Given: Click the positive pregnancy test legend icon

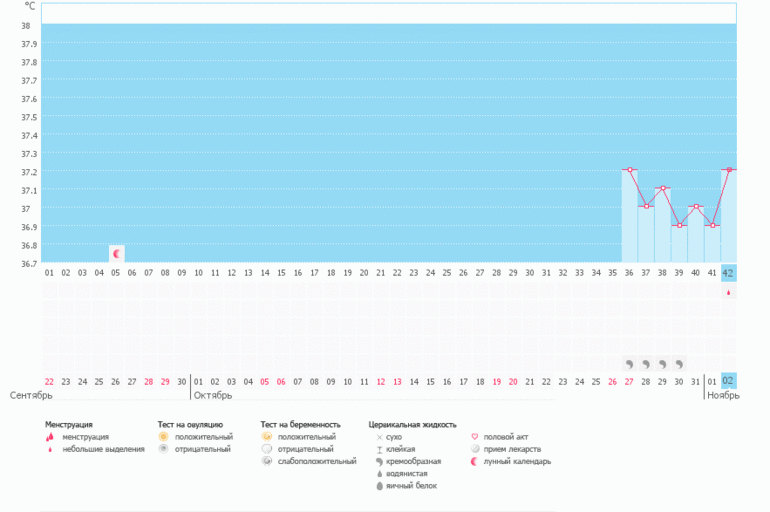Looking at the screenshot, I should [267, 437].
